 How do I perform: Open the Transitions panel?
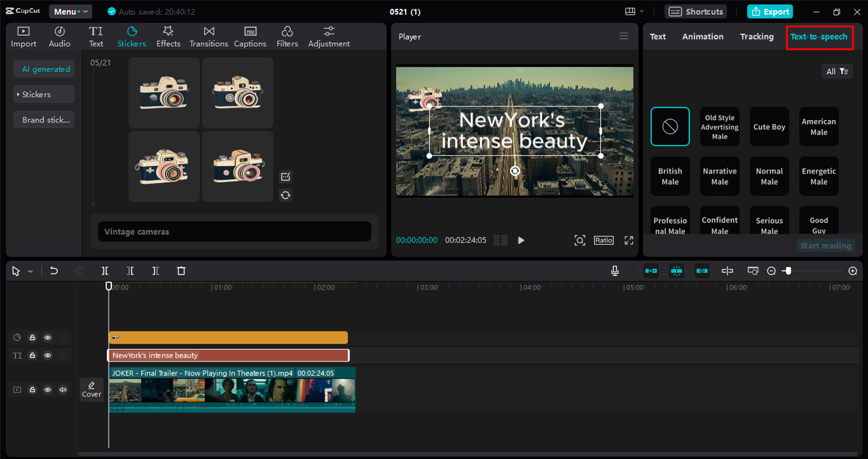tap(209, 37)
